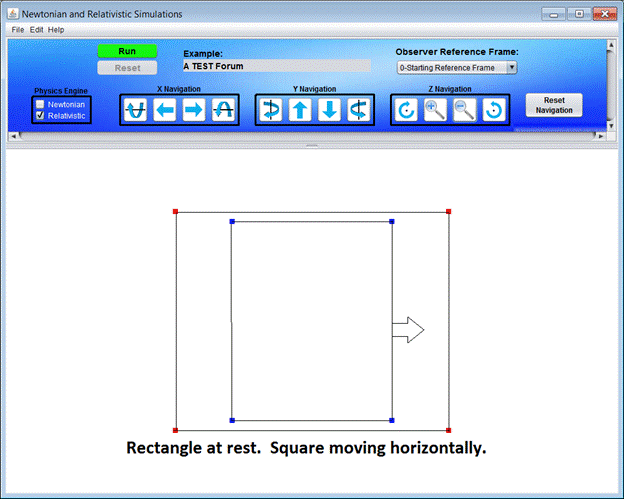Click the top-right blue corner of square
Screen dimensions: 624x499
click(392, 221)
